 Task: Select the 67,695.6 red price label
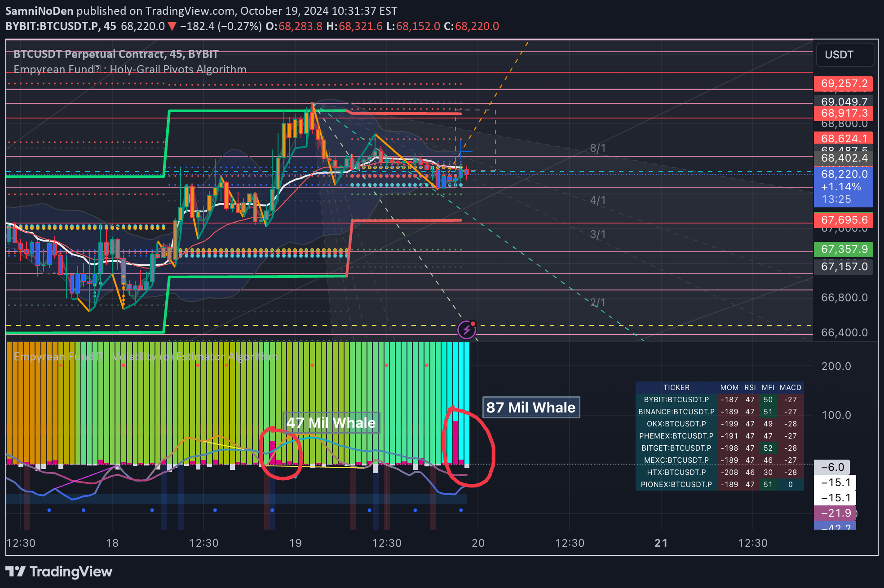pos(844,220)
